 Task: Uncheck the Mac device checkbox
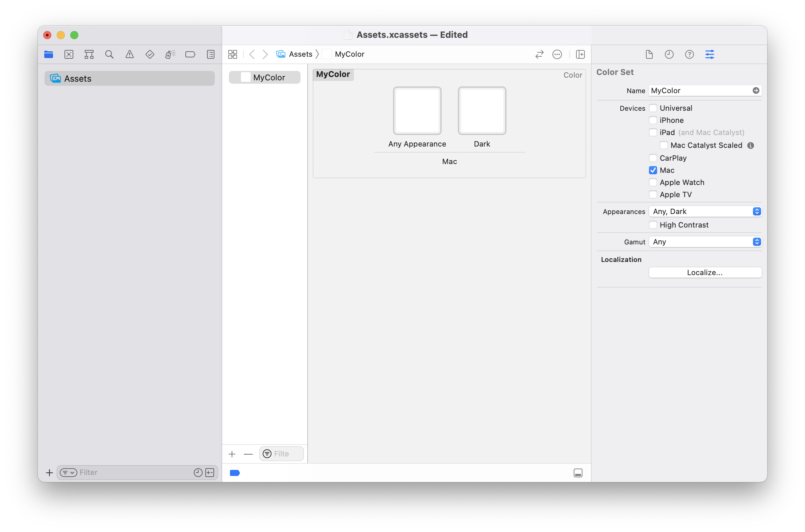[x=653, y=170]
